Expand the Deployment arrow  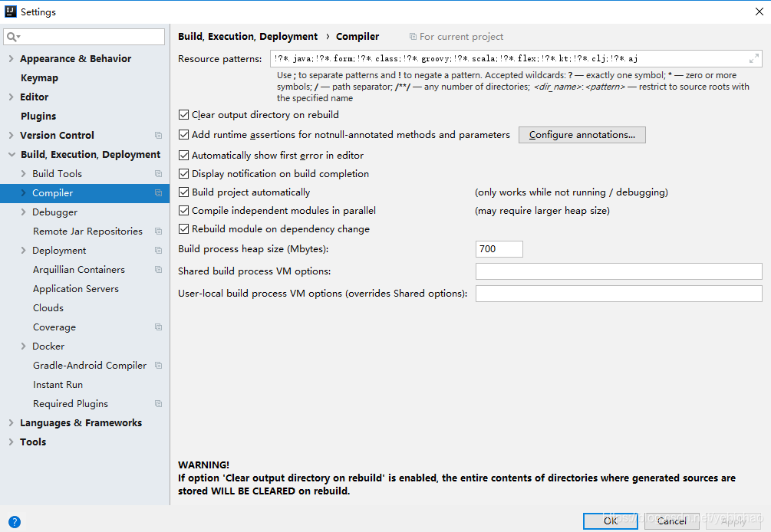23,250
